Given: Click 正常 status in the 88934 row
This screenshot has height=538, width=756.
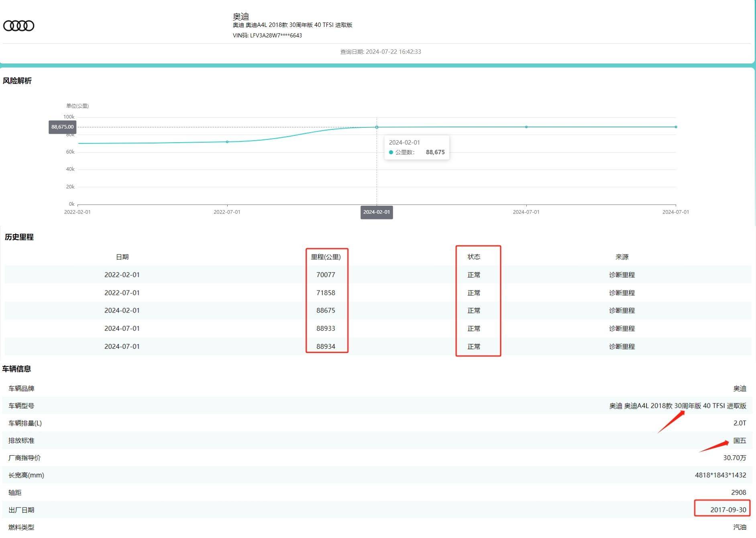Looking at the screenshot, I should click(474, 346).
